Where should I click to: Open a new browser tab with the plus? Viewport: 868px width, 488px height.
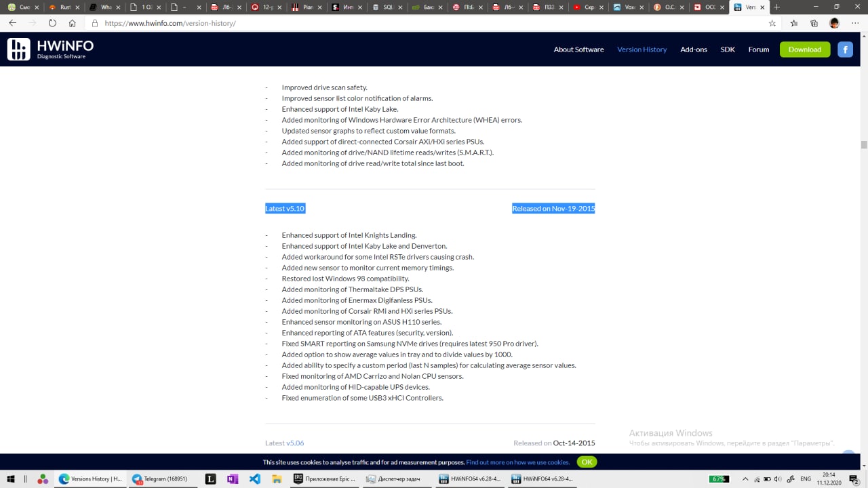click(777, 7)
